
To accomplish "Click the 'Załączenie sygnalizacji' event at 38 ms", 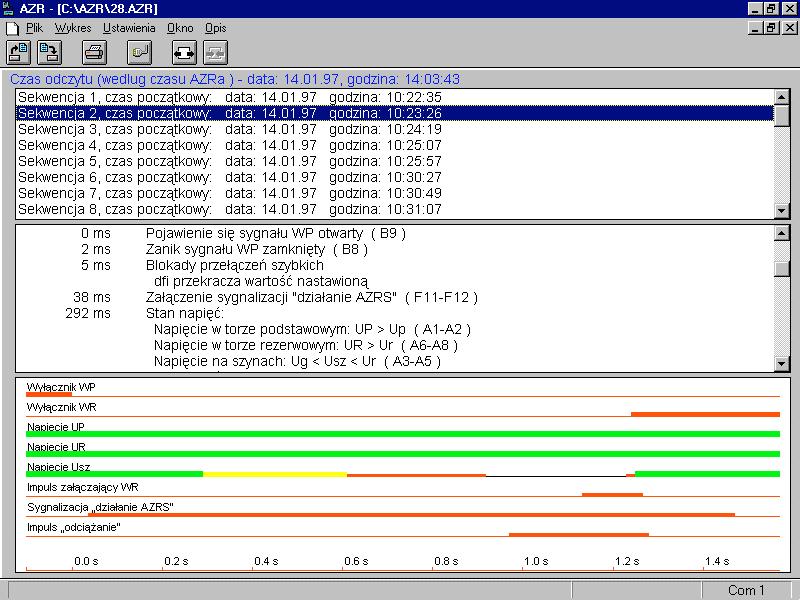I will coord(312,297).
